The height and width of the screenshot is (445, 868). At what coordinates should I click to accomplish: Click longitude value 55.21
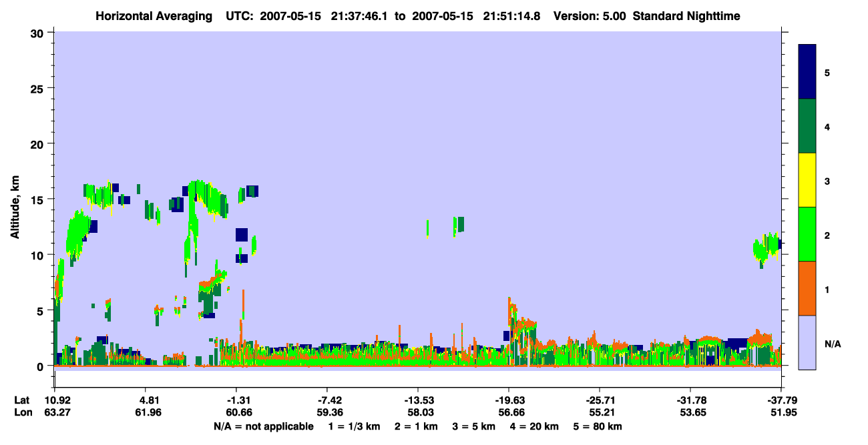point(602,413)
